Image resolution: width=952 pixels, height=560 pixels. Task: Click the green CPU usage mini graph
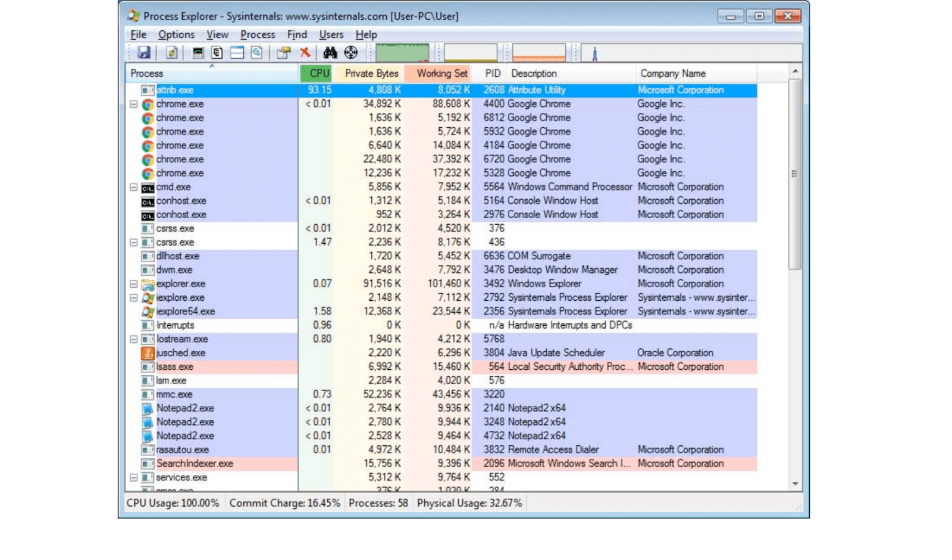pos(402,52)
